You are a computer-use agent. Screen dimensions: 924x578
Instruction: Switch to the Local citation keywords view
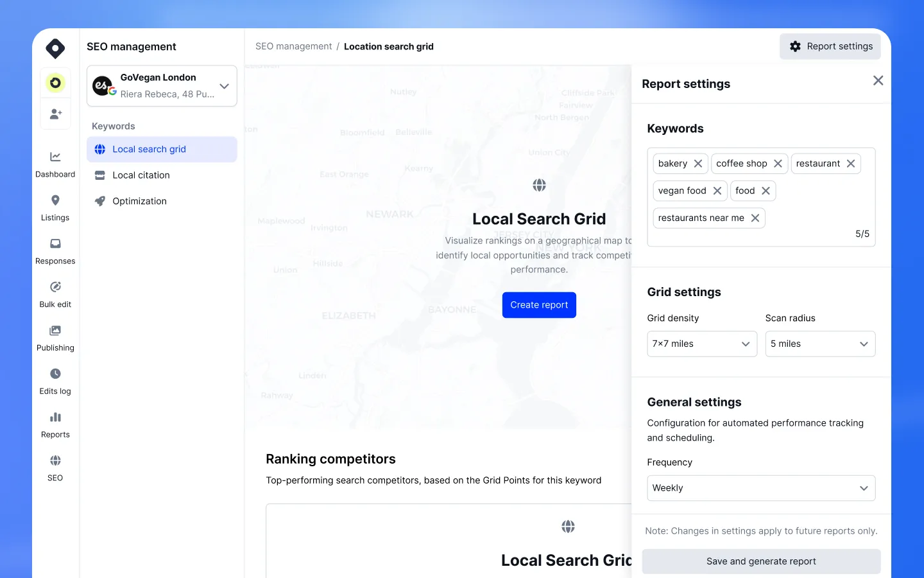click(139, 175)
